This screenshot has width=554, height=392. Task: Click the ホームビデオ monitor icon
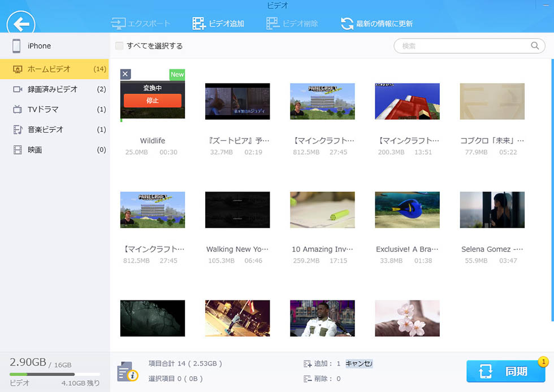pos(18,69)
